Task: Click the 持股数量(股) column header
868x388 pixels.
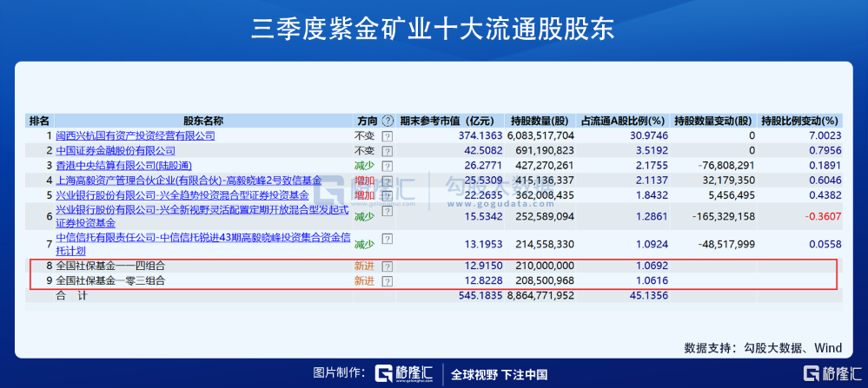Action: pos(540,121)
